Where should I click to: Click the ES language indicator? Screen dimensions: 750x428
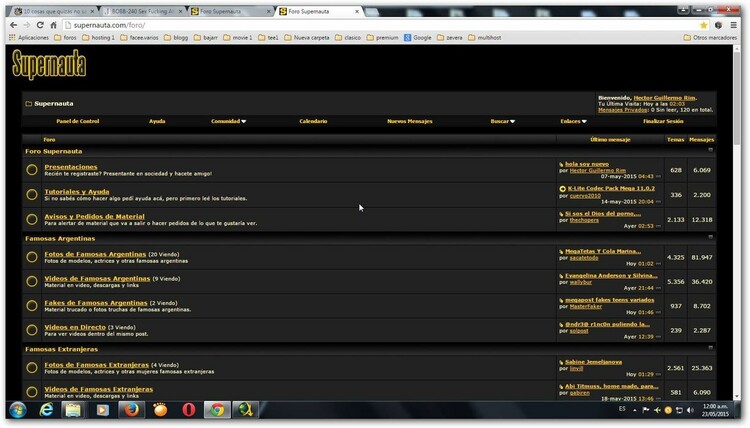pyautogui.click(x=622, y=409)
